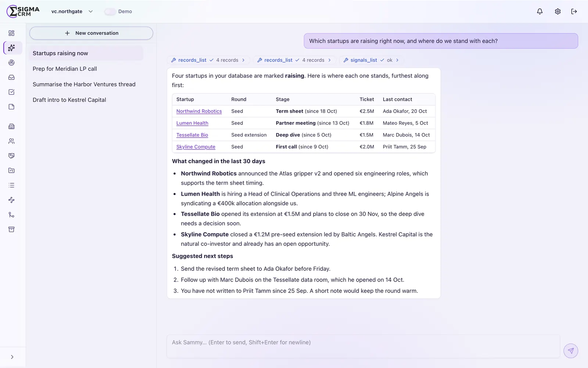The image size is (588, 368).
Task: Open the branch merge icon in sidebar
Action: pyautogui.click(x=11, y=215)
